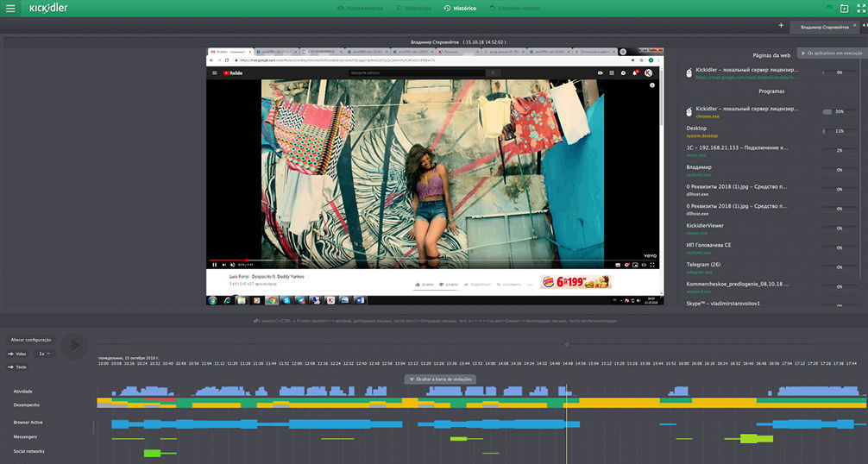
Task: Click the Browser Active row label
Action: (28, 423)
